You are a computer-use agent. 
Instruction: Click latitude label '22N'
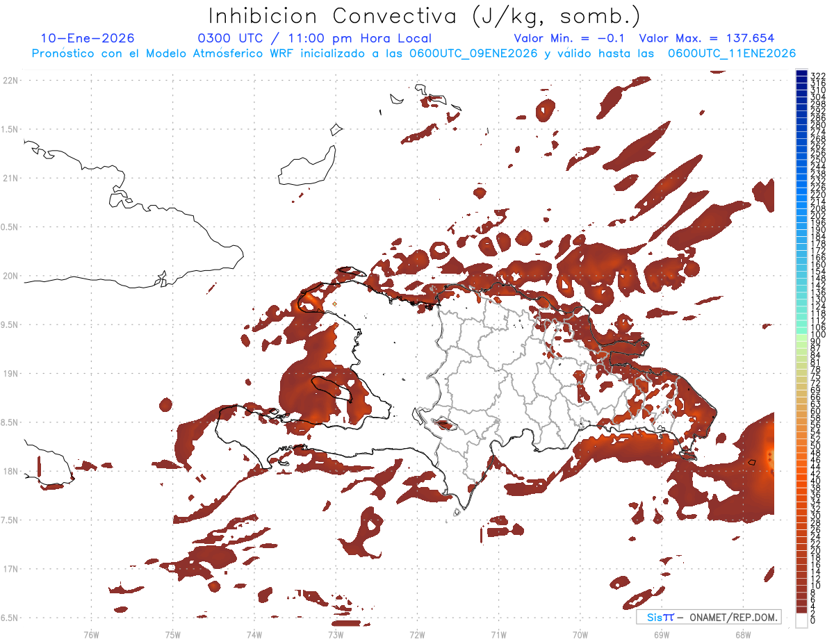pyautogui.click(x=10, y=80)
